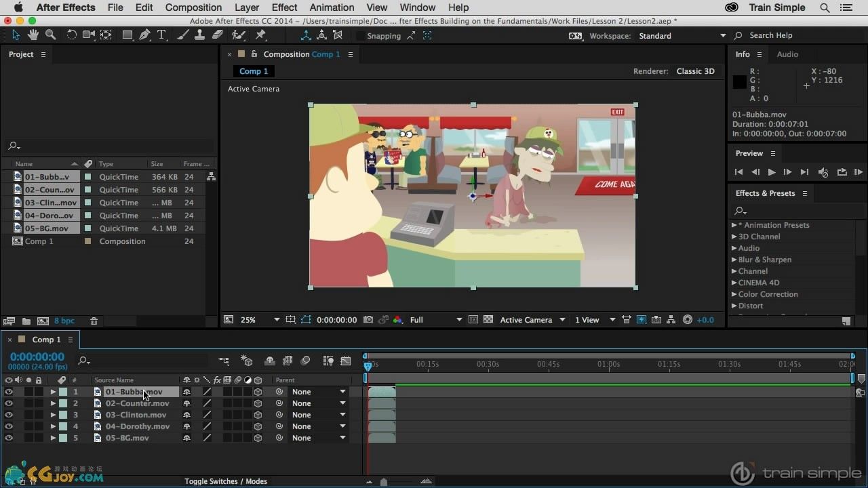The height and width of the screenshot is (488, 868).
Task: Select the Hand tool
Action: [x=33, y=35]
